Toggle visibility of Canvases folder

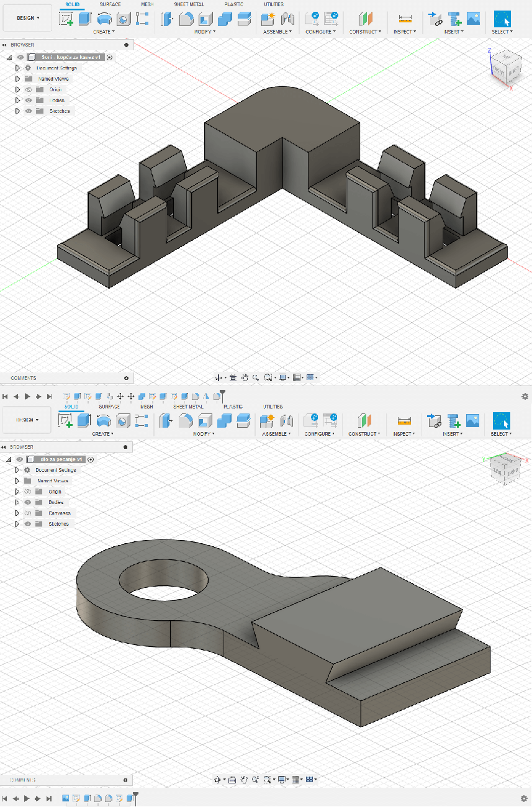(27, 513)
